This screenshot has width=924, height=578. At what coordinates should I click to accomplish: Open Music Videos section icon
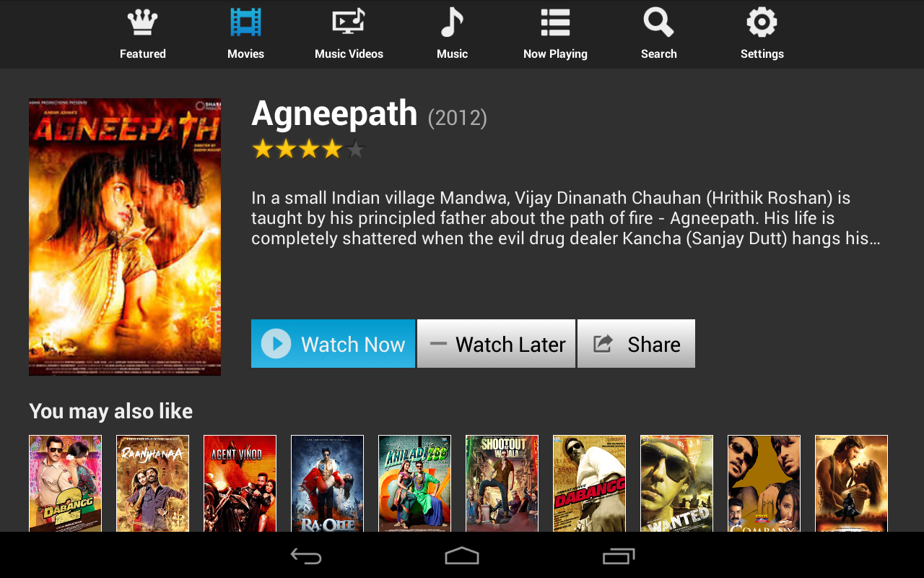tap(349, 22)
